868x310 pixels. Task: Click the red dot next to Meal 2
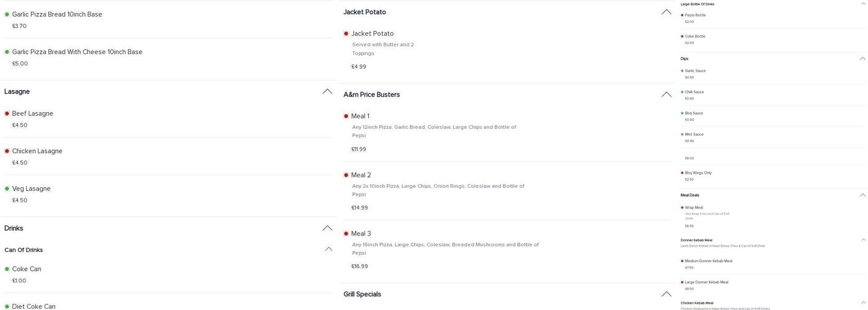tap(346, 175)
